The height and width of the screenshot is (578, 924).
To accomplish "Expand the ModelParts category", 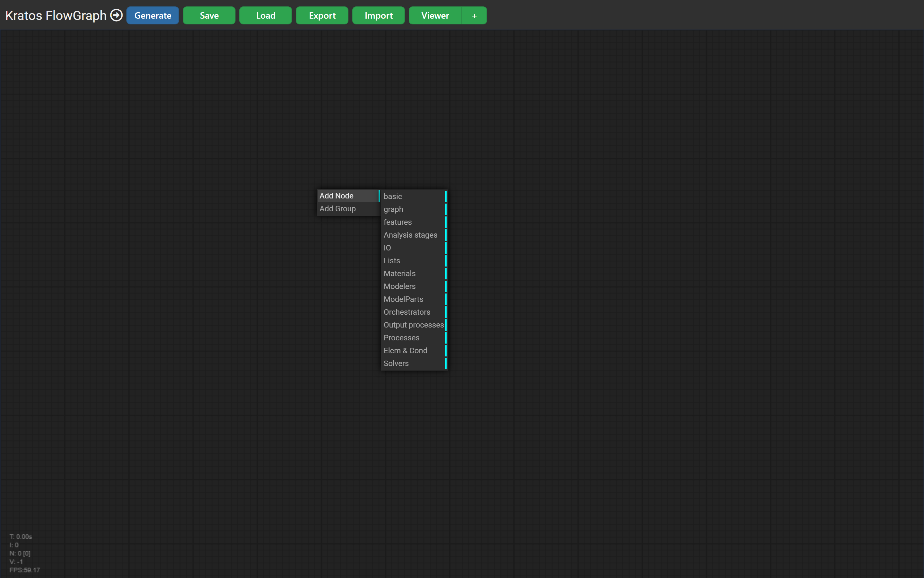I will coord(414,299).
